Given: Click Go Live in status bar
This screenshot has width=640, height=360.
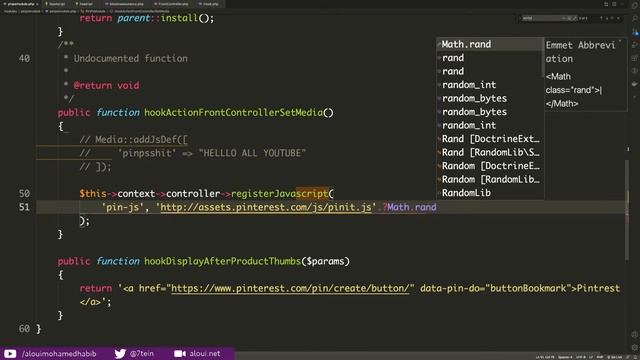Looking at the screenshot, I should [615, 357].
